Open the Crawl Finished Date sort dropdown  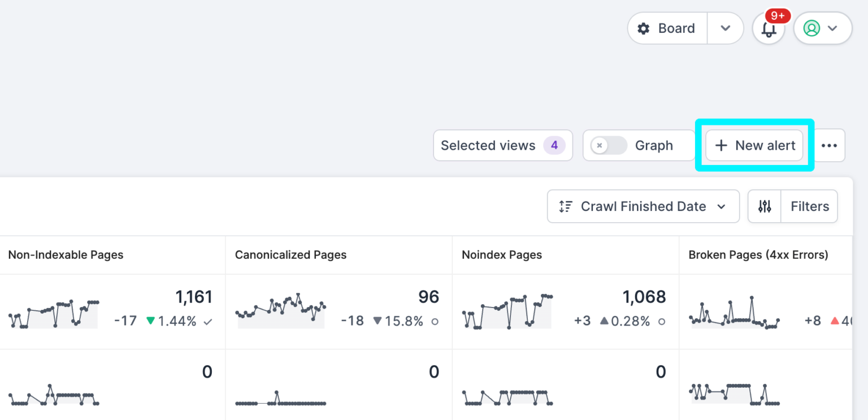pyautogui.click(x=643, y=206)
